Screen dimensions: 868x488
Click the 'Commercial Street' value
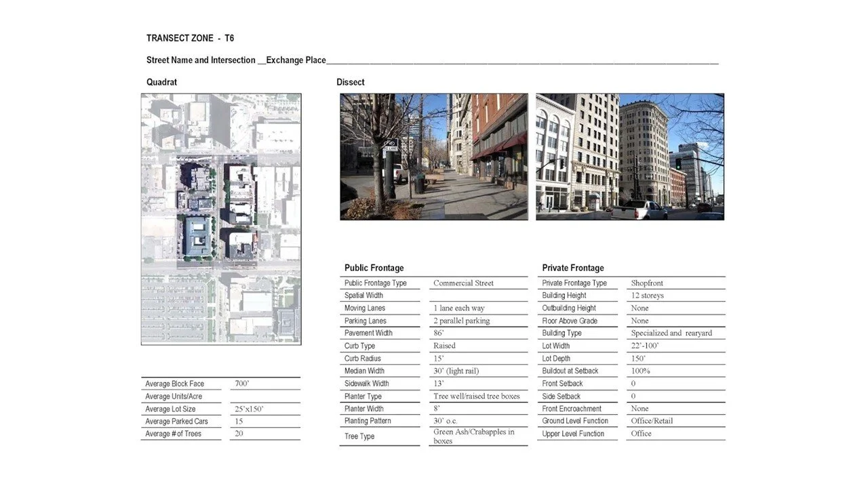point(464,283)
